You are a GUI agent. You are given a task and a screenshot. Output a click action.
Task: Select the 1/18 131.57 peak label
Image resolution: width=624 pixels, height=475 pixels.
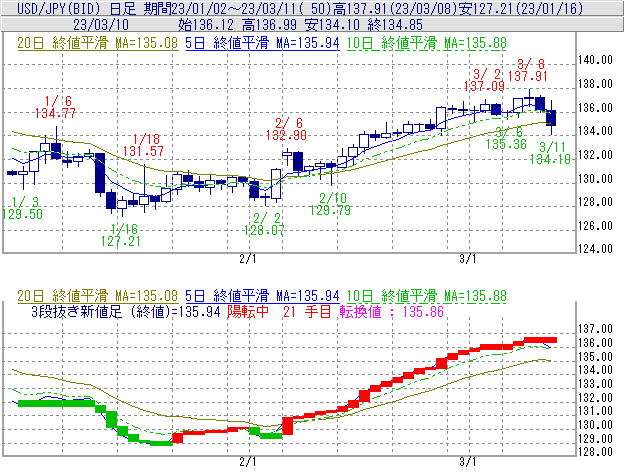point(144,144)
